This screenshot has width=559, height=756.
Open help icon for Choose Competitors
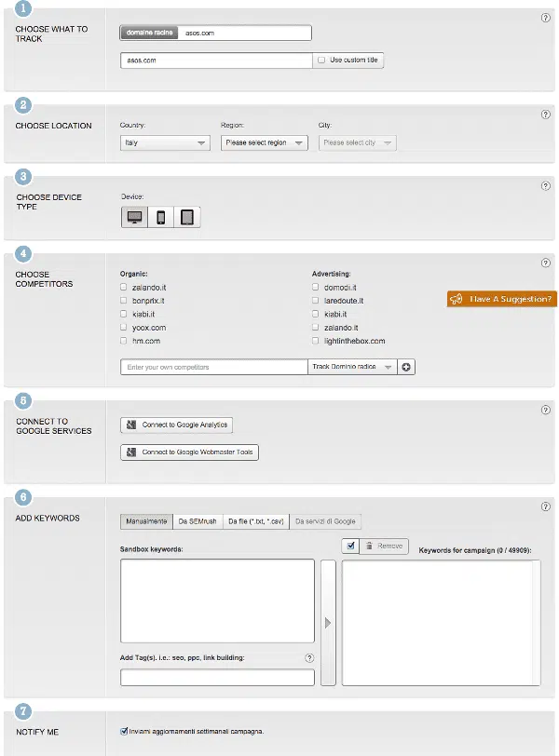pyautogui.click(x=546, y=263)
